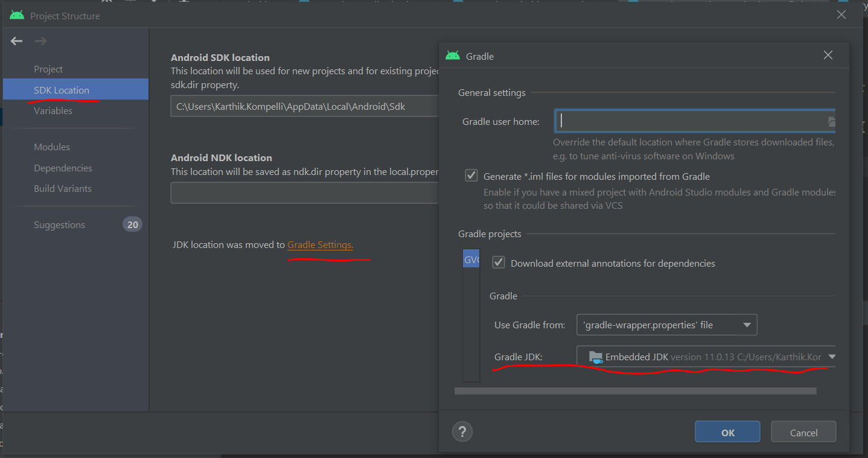Click the 'Android NDK location' heading
868x458 pixels.
(x=222, y=158)
